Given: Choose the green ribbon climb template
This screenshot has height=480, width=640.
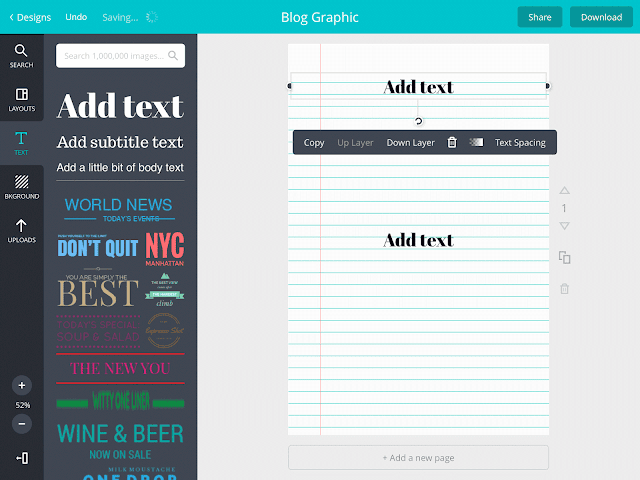Looking at the screenshot, I should click(164, 290).
